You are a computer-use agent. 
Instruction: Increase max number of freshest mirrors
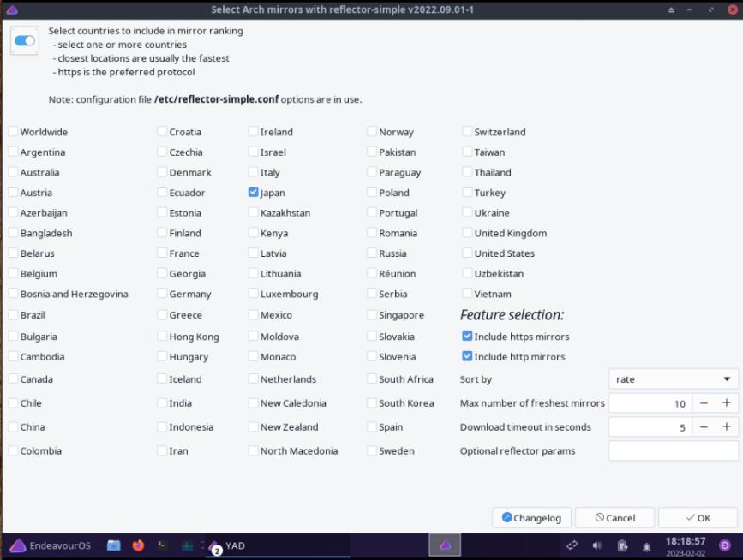727,402
